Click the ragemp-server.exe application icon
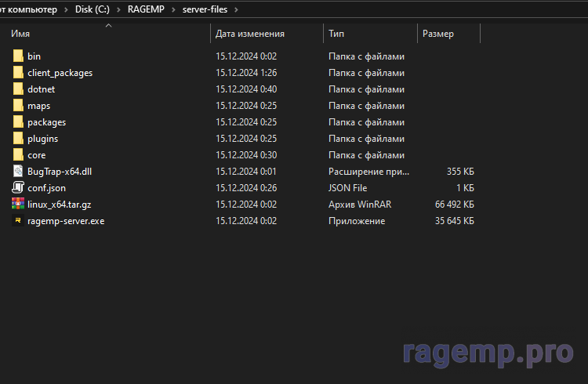 (18, 220)
